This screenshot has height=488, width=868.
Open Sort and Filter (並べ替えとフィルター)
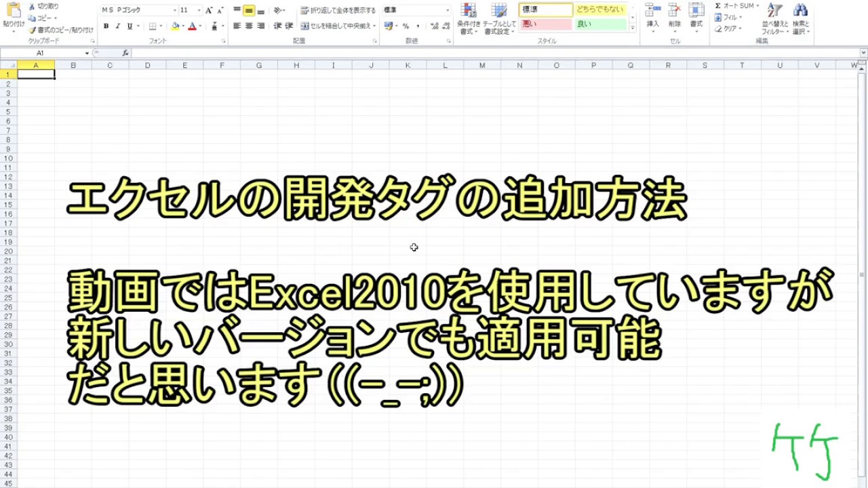[x=774, y=19]
